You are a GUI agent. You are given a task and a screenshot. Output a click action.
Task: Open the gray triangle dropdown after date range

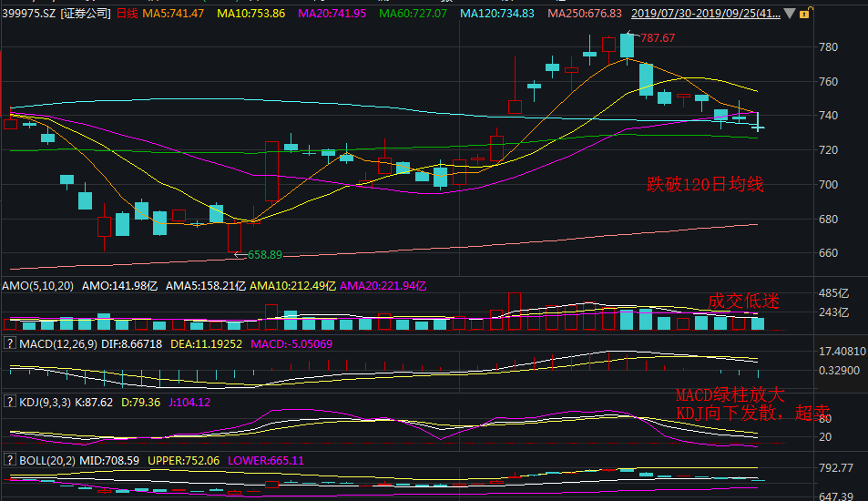coord(790,14)
